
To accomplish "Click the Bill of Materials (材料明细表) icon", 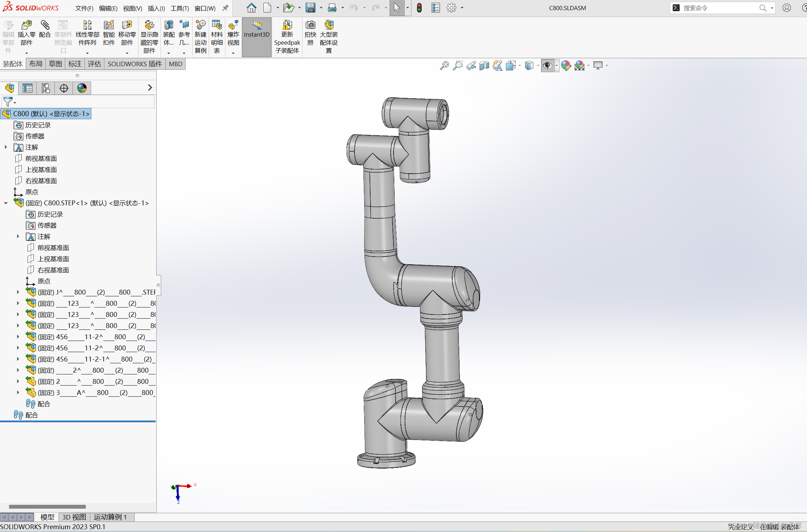I will tap(217, 25).
